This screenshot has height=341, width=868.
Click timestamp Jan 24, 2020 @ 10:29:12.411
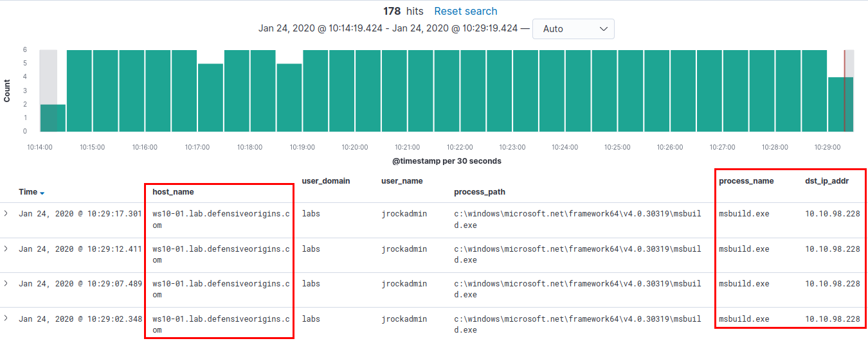(80, 249)
